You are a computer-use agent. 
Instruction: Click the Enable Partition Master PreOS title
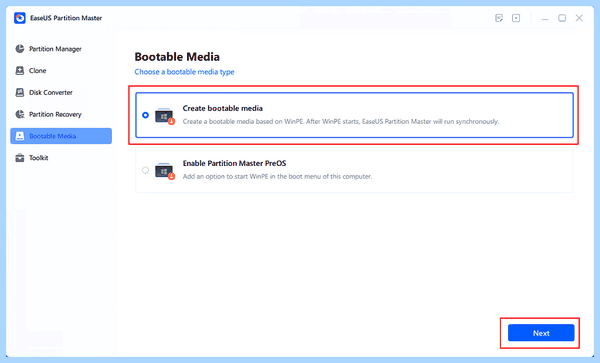234,163
